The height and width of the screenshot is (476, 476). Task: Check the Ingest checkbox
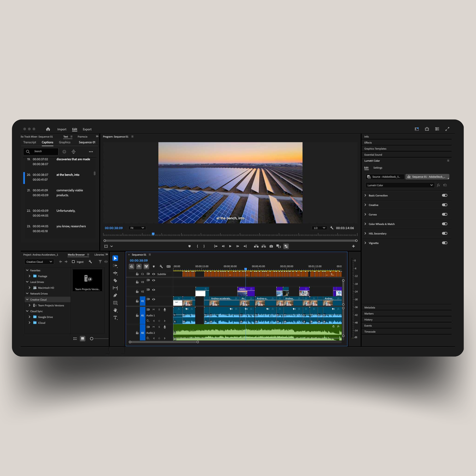(x=73, y=262)
